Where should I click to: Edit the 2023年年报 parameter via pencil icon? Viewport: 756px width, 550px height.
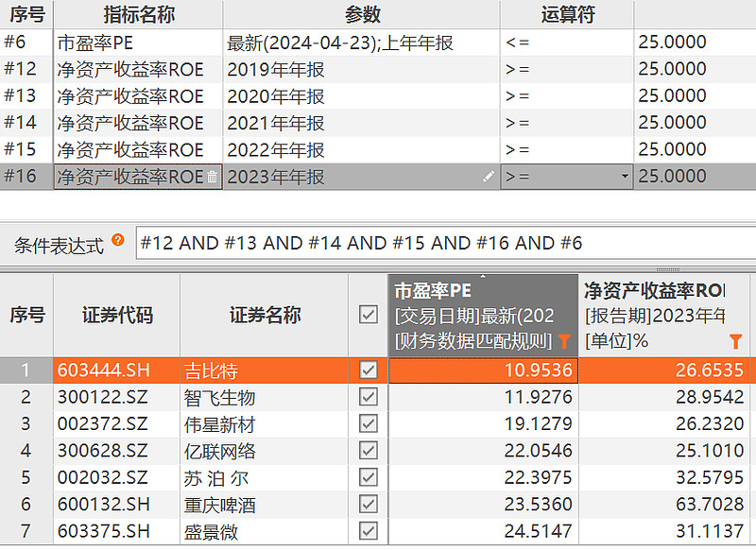coord(489,176)
